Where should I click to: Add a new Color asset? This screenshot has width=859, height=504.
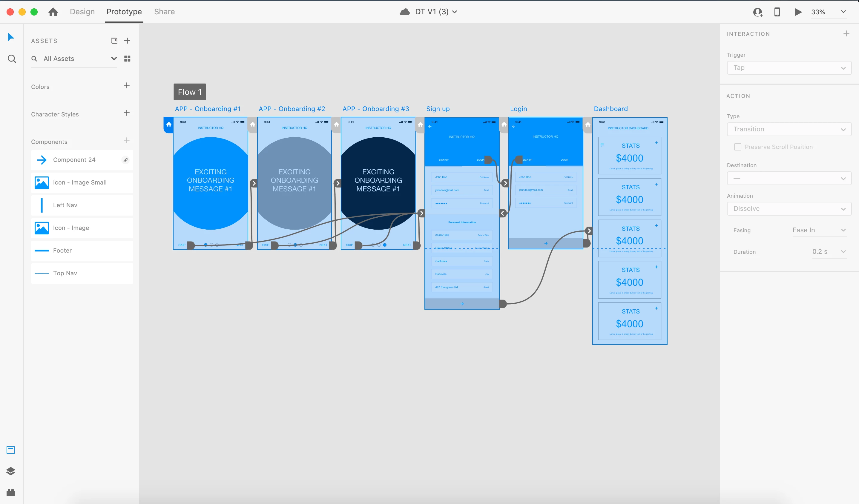(126, 85)
